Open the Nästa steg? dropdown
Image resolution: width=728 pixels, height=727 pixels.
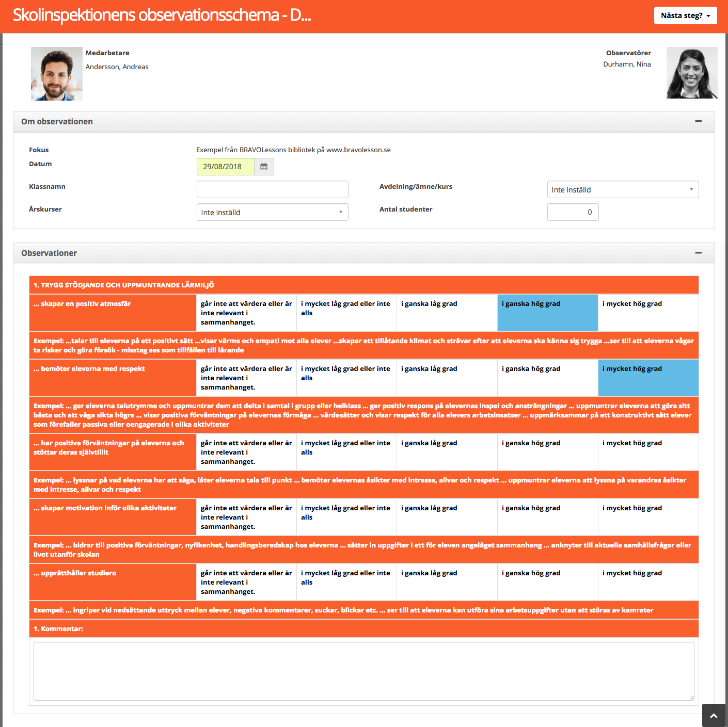pos(685,15)
